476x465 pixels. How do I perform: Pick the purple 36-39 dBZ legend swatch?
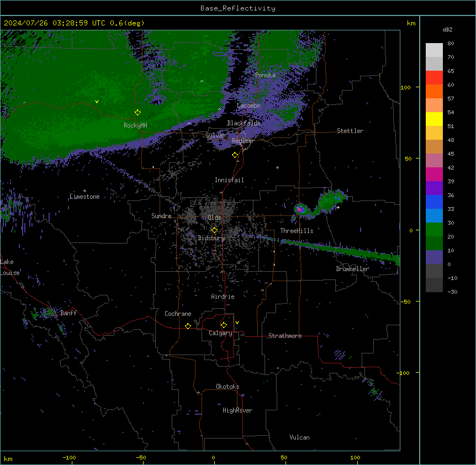tap(434, 188)
